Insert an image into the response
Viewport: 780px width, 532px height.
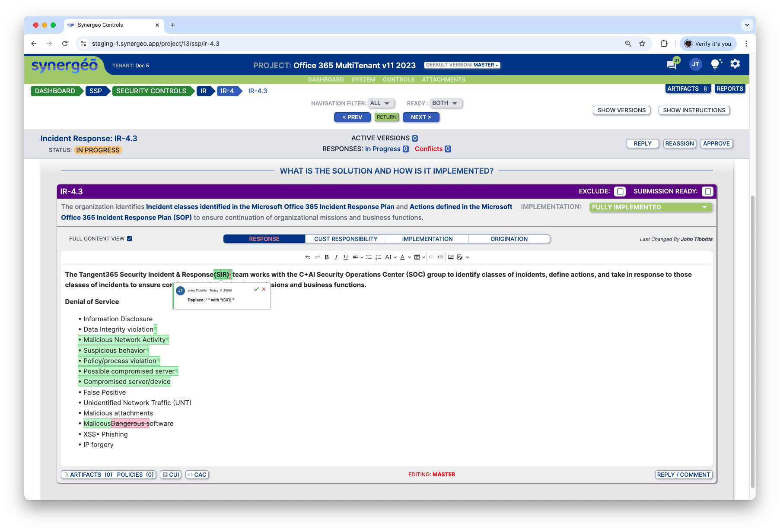[451, 257]
